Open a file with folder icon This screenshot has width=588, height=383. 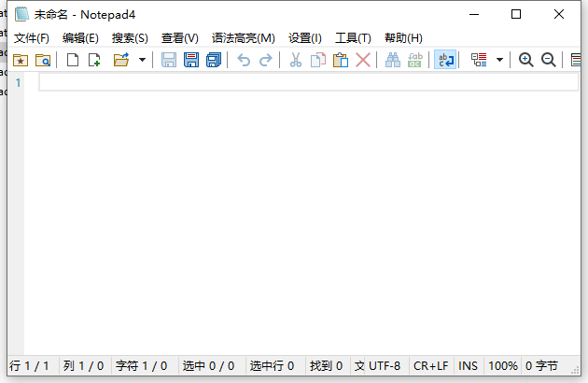click(121, 60)
